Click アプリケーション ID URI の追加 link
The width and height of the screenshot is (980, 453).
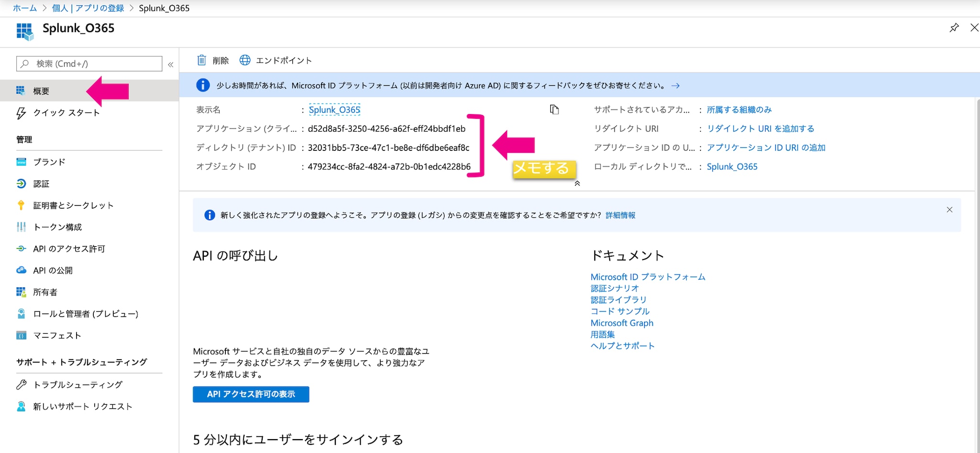(x=766, y=147)
